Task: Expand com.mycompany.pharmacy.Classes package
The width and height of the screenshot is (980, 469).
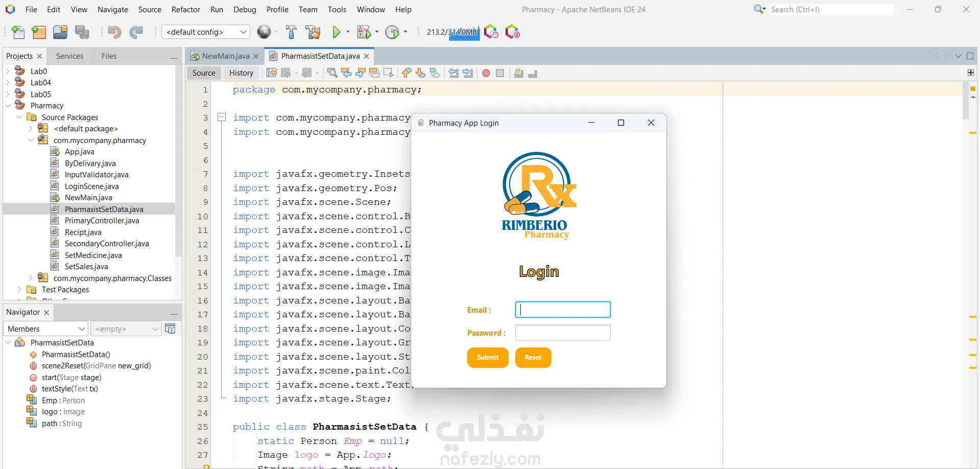Action: (31, 278)
